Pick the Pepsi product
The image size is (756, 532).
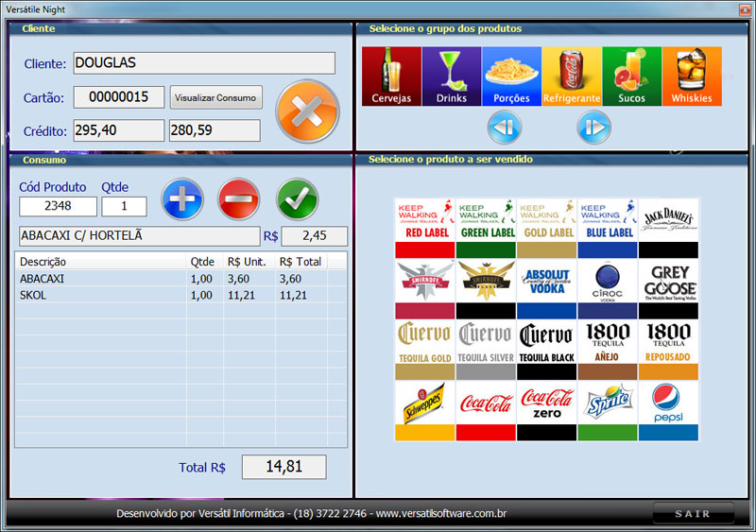click(668, 410)
